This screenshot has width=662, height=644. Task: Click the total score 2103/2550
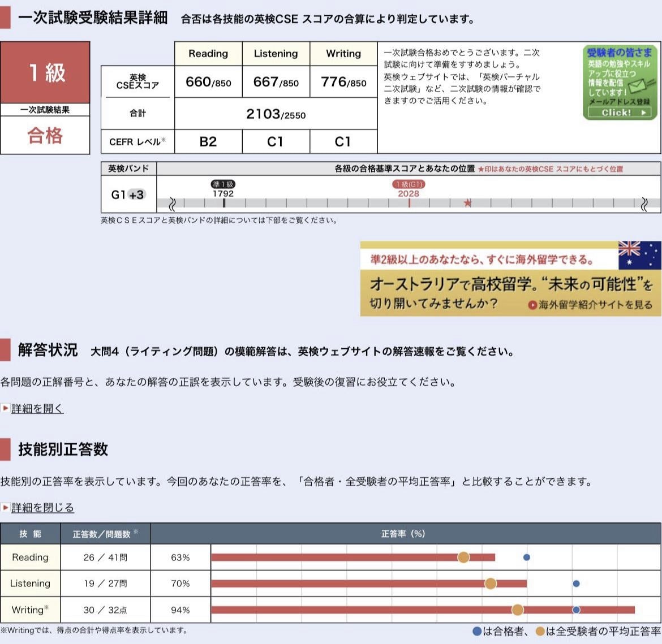coord(276,114)
